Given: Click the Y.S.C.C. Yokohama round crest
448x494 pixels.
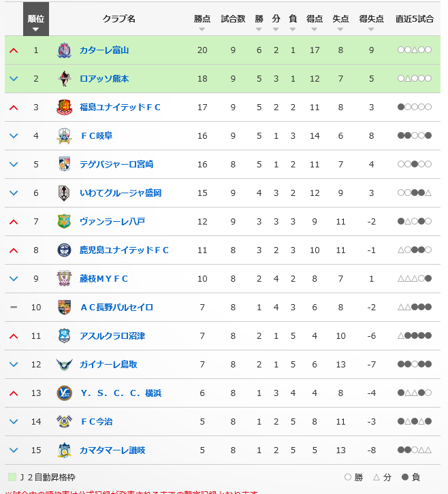Looking at the screenshot, I should point(64,393).
